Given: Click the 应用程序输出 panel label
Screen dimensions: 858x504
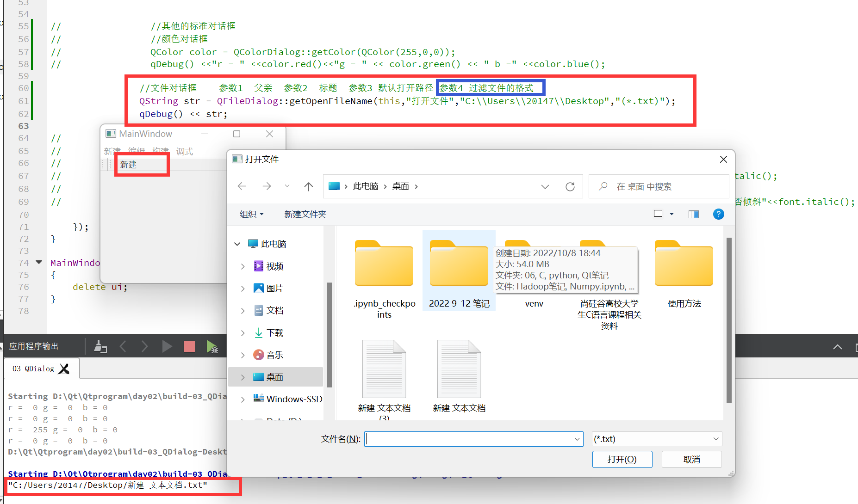Looking at the screenshot, I should click(34, 346).
